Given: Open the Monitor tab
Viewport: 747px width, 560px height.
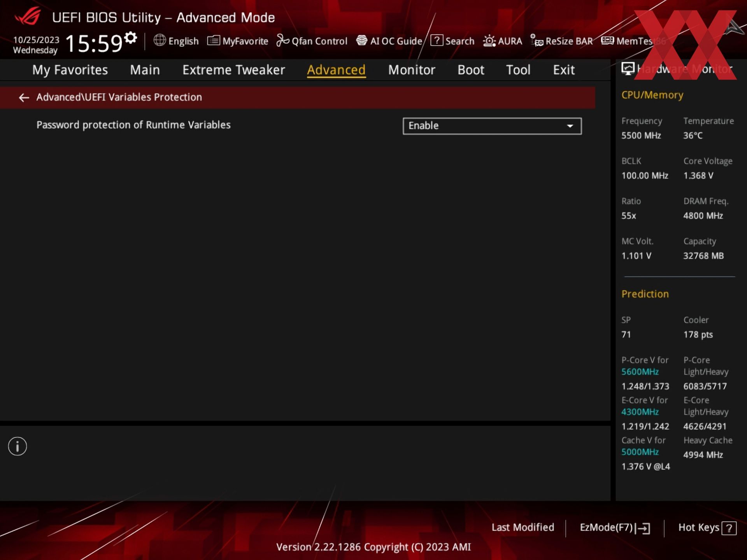Looking at the screenshot, I should click(x=412, y=70).
